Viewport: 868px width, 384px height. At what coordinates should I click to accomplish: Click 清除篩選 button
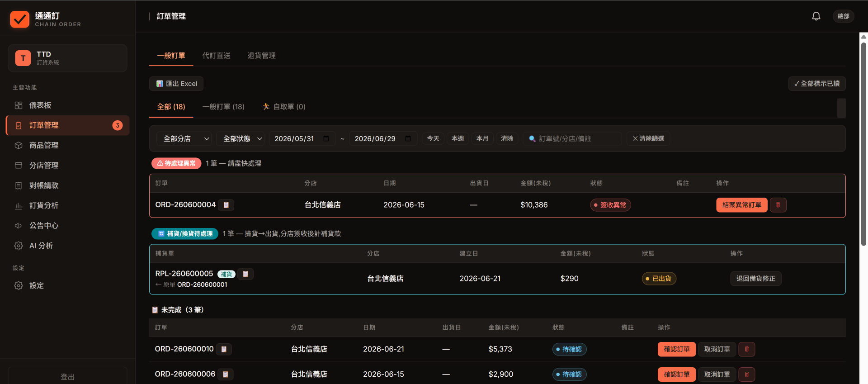(648, 138)
